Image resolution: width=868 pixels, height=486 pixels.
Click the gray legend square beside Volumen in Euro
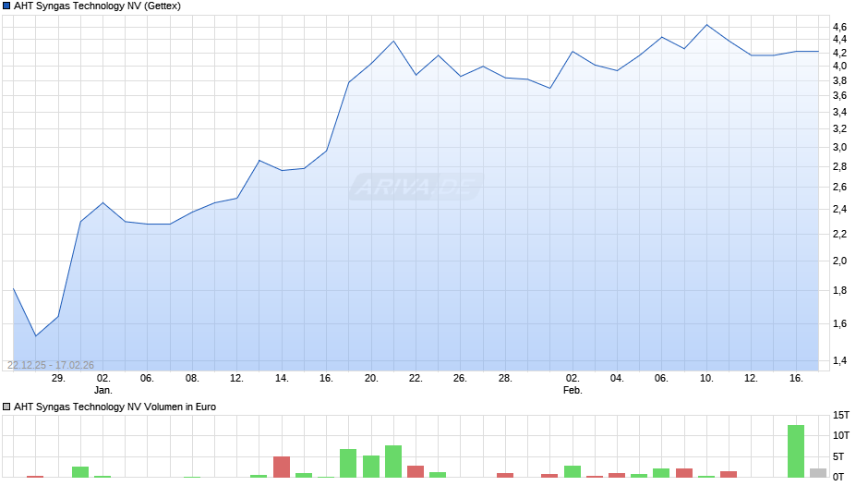pyautogui.click(x=6, y=407)
